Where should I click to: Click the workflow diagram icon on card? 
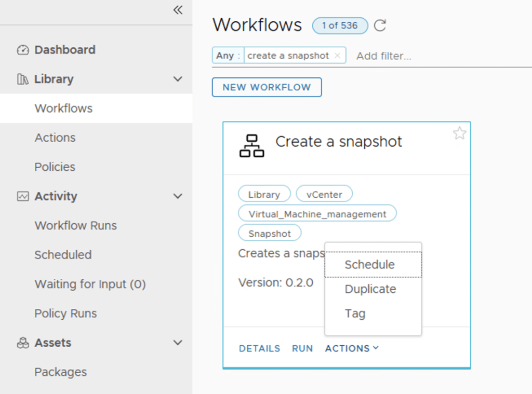pos(251,146)
